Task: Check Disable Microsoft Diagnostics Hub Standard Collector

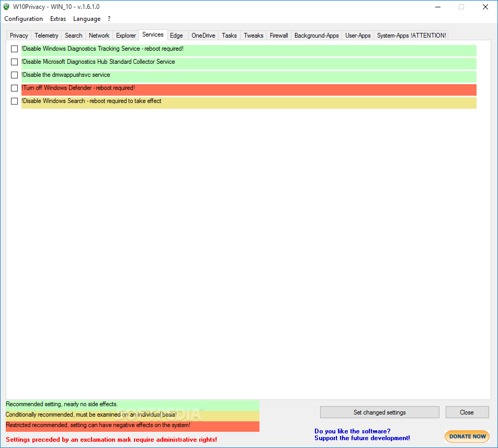Action: pos(14,62)
